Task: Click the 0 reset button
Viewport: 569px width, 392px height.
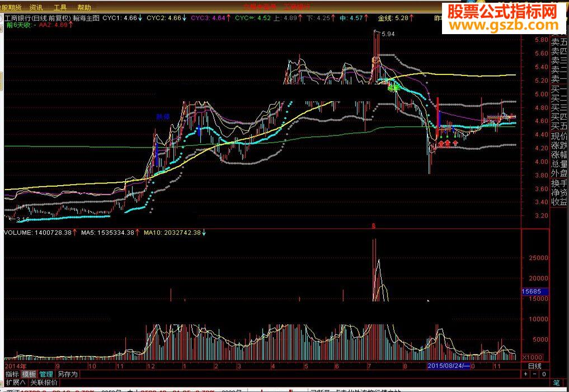Action: click(544, 374)
